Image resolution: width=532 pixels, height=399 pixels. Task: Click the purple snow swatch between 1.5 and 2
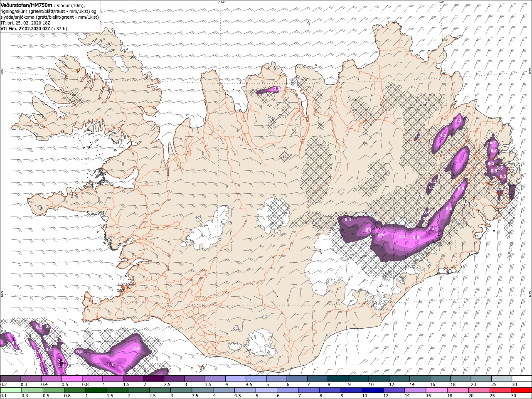tap(133, 379)
